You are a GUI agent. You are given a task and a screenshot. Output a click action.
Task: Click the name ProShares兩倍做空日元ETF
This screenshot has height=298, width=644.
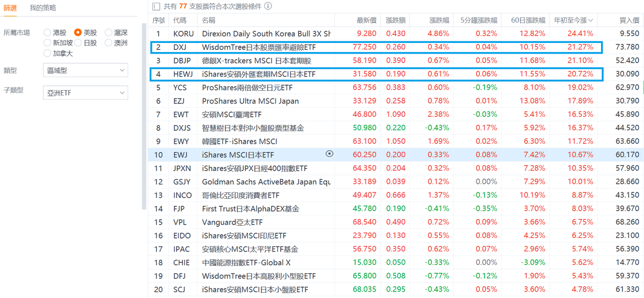247,87
